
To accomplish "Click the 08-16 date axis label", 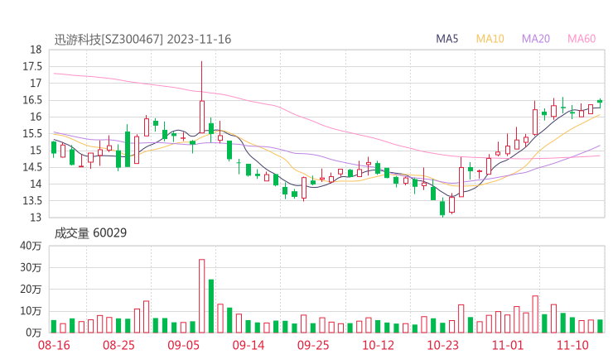I will point(54,345).
